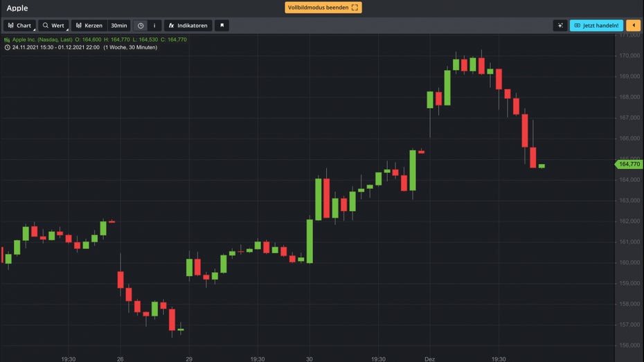This screenshot has width=644, height=362.
Task: Click the bookmark flag icon in toolbar
Action: [222, 26]
